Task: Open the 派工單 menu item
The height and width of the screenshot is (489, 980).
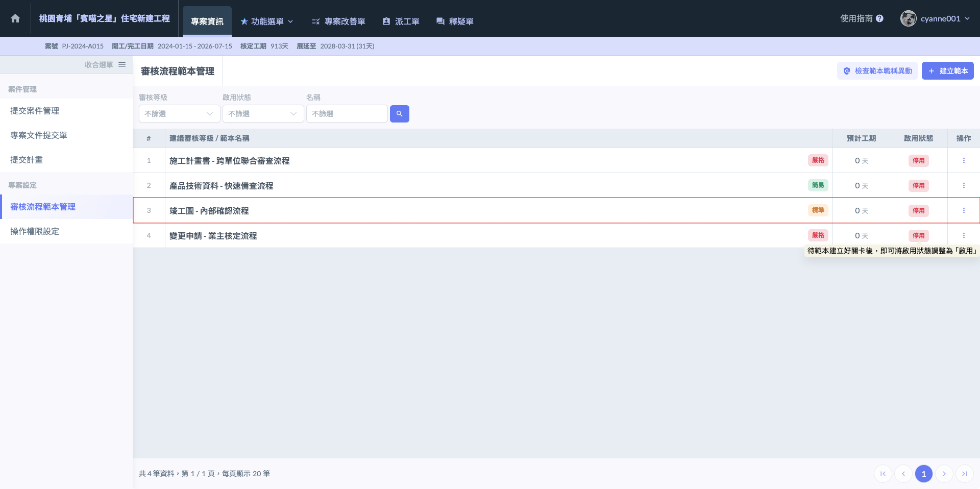Action: pyautogui.click(x=401, y=21)
